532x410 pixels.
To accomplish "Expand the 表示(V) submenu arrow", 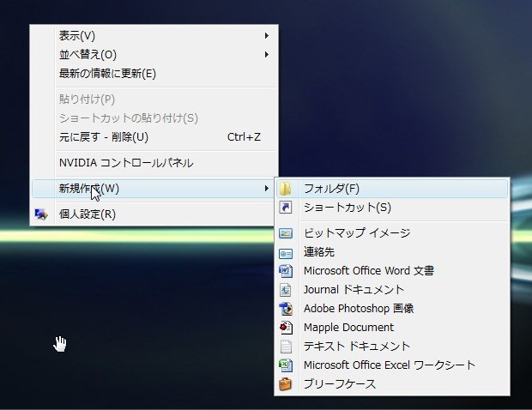I will [x=267, y=36].
